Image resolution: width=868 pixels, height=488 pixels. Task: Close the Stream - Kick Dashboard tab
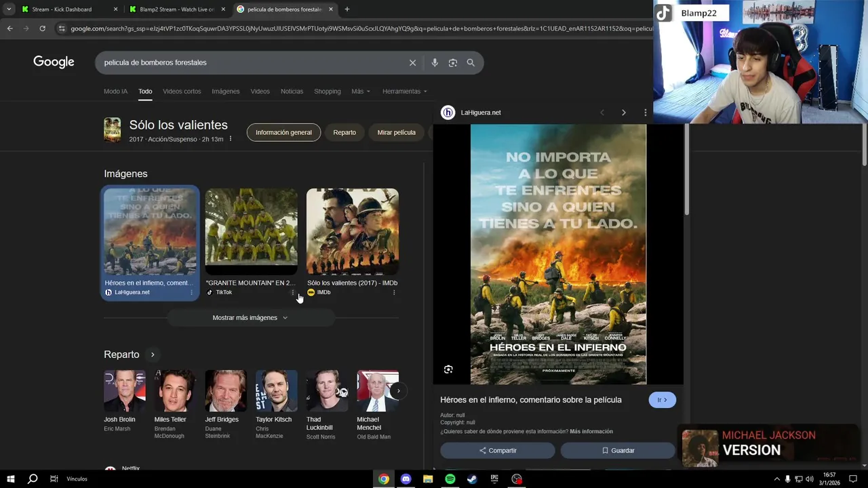pos(115,9)
